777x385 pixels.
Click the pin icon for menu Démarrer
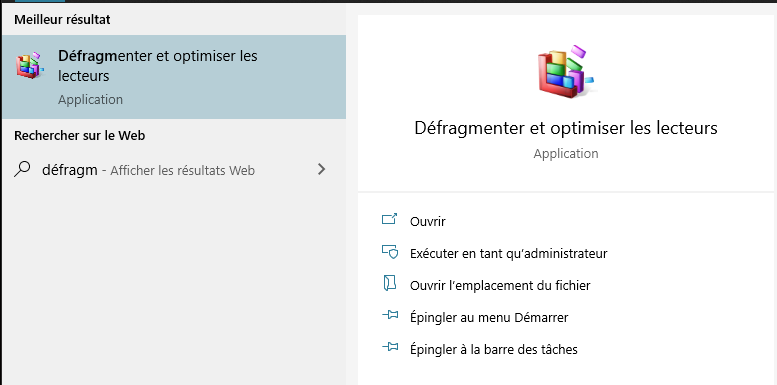[390, 315]
